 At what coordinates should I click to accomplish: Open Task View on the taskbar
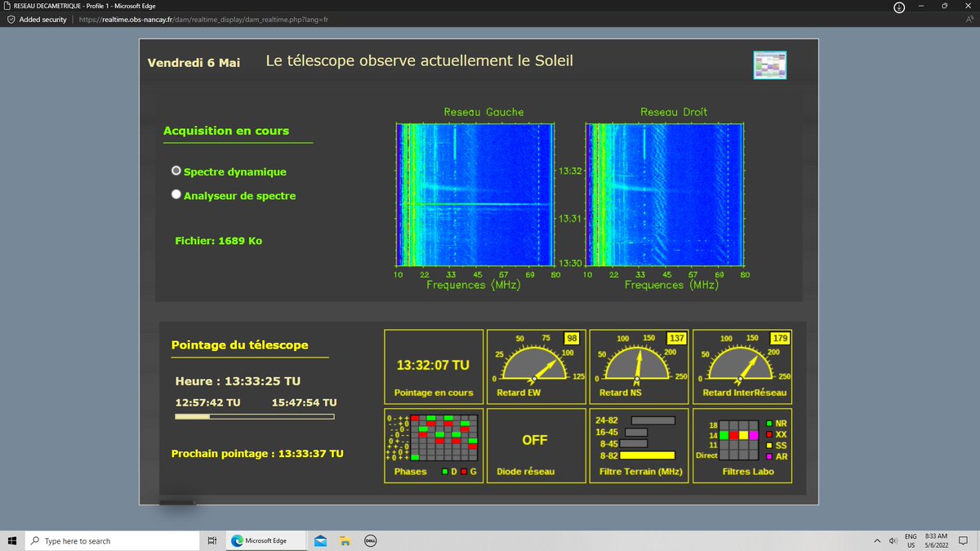[x=212, y=540]
